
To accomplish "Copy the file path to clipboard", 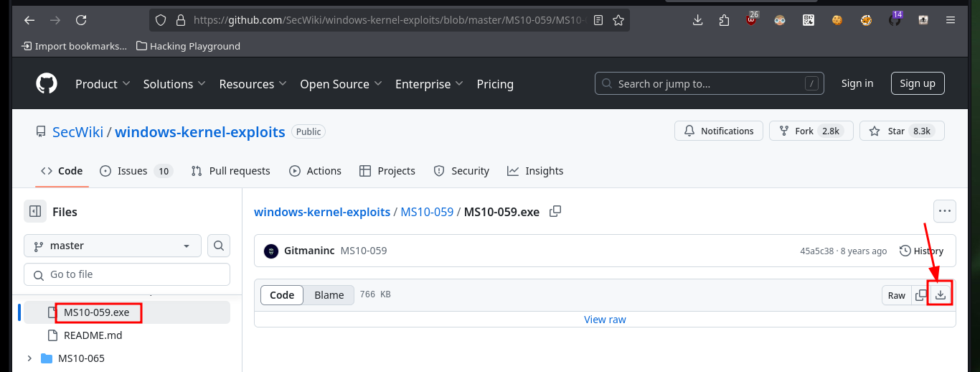I will (x=555, y=211).
